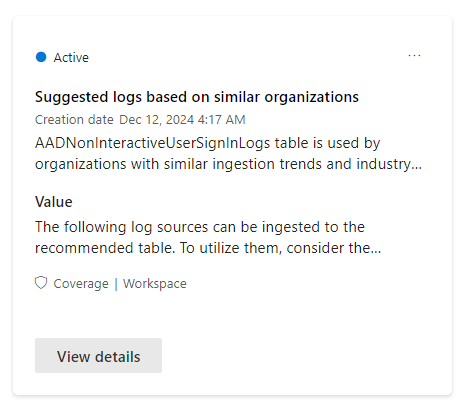Select the Active status label
The image size is (462, 407).
(x=71, y=58)
